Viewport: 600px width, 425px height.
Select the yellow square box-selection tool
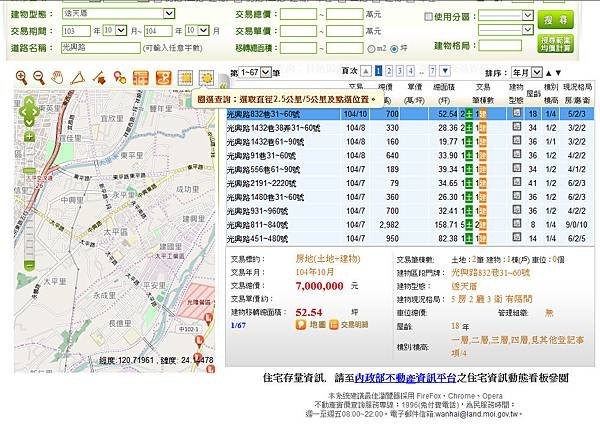coord(185,78)
